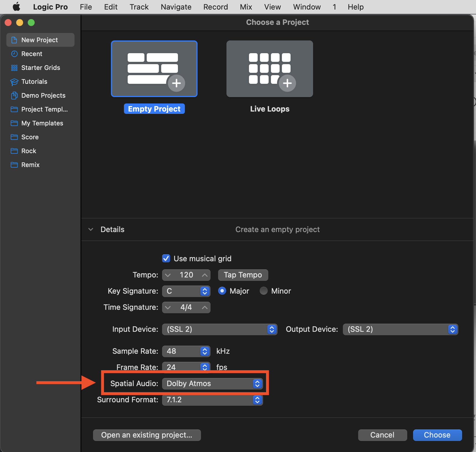This screenshot has width=476, height=452.
Task: Click Open an existing project button
Action: coord(147,435)
